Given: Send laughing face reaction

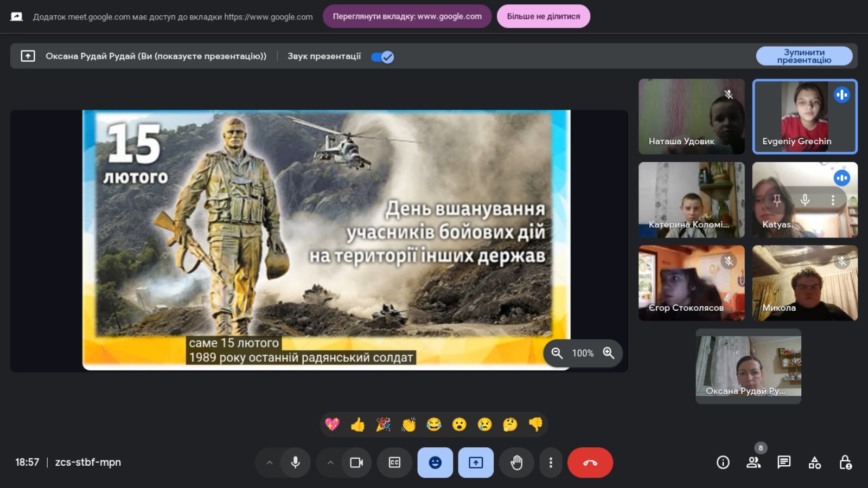Looking at the screenshot, I should click(434, 425).
